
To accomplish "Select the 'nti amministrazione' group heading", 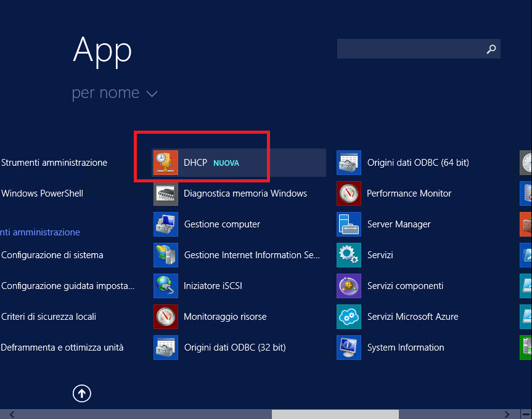I will (40, 232).
